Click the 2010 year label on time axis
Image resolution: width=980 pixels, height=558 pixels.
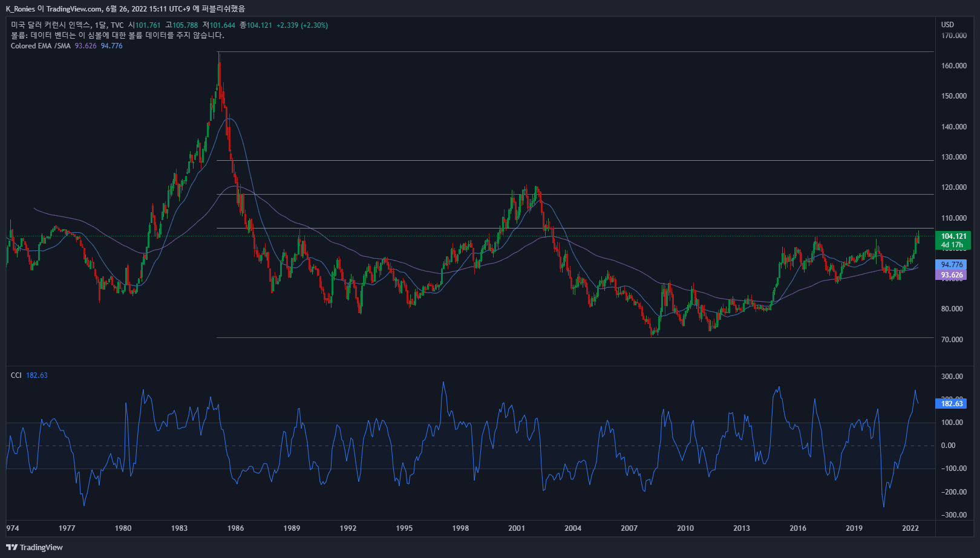[685, 528]
